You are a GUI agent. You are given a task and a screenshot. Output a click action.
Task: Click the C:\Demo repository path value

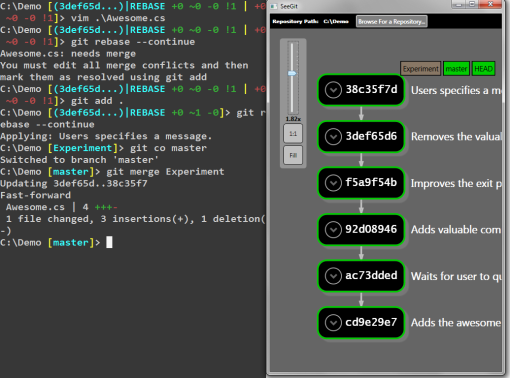[336, 21]
